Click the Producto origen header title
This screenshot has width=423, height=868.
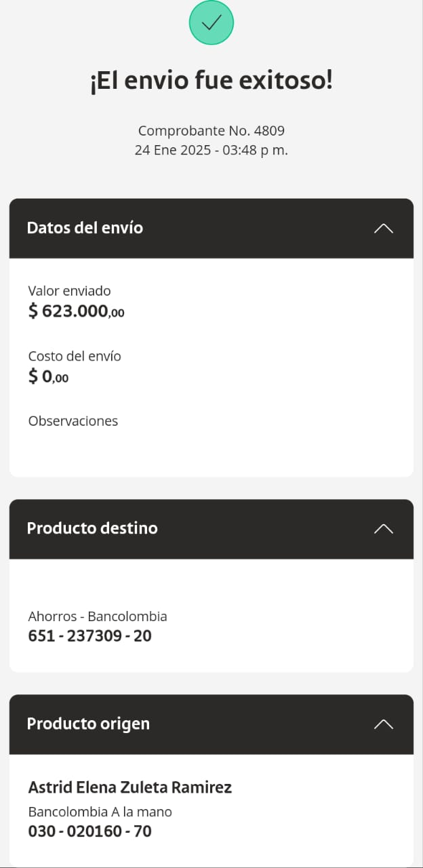88,724
